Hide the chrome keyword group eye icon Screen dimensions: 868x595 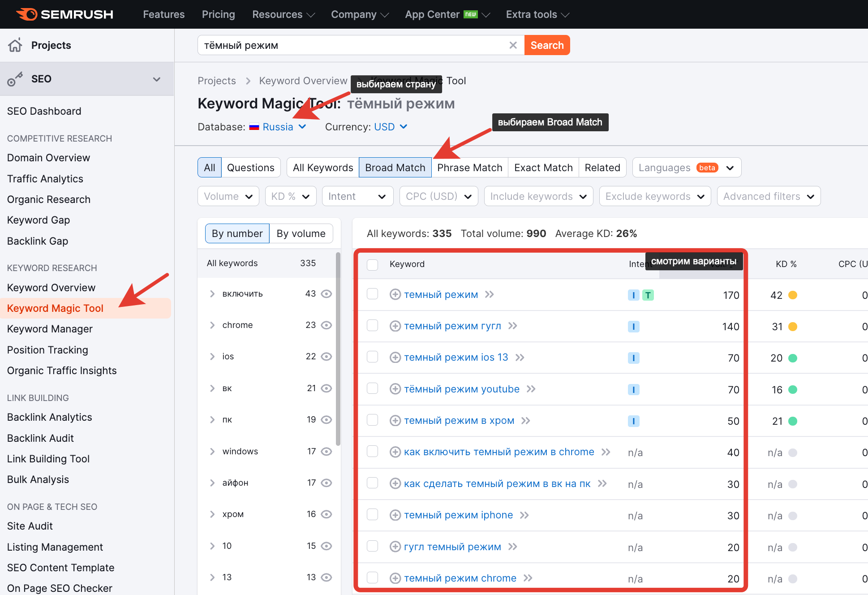coord(327,325)
